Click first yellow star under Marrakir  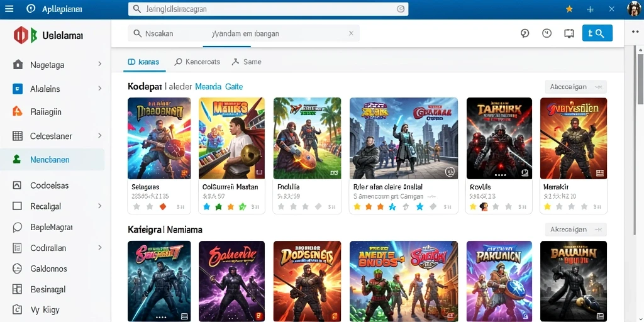coord(547,206)
